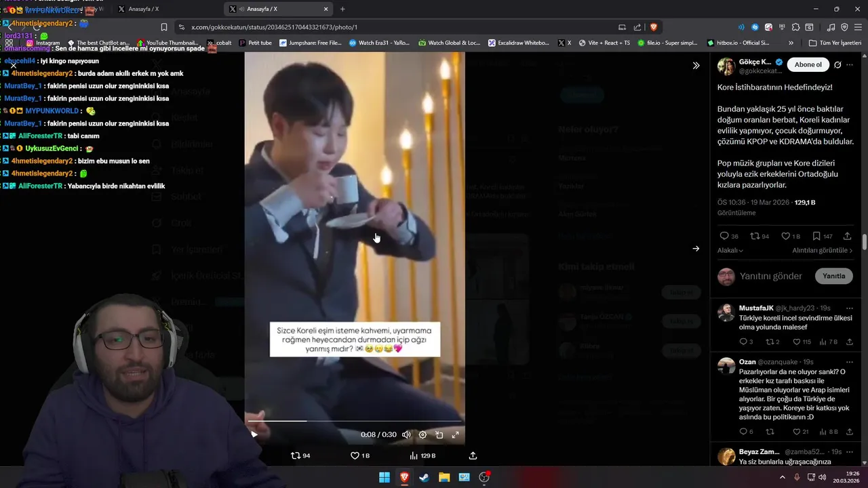Bookmark this page icon in address bar
The image size is (868, 488).
(x=163, y=27)
